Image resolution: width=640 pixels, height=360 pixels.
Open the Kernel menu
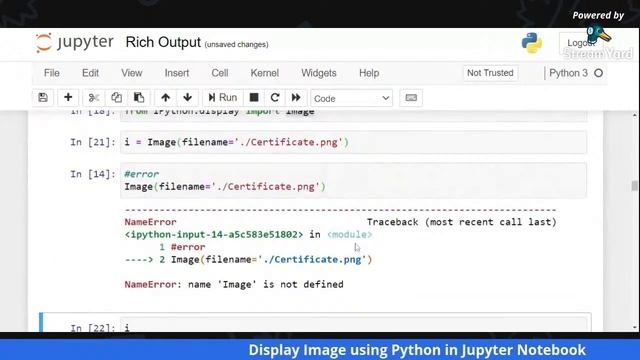264,73
